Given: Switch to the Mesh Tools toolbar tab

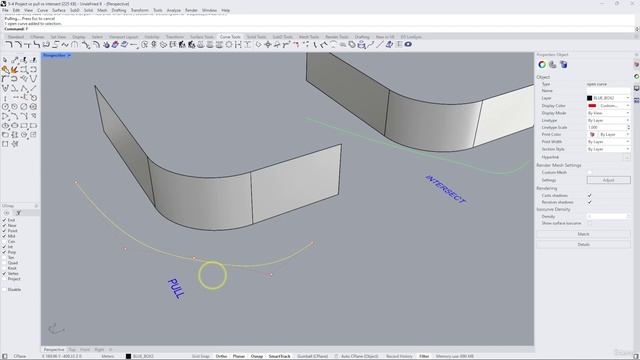Looking at the screenshot, I should click(309, 37).
